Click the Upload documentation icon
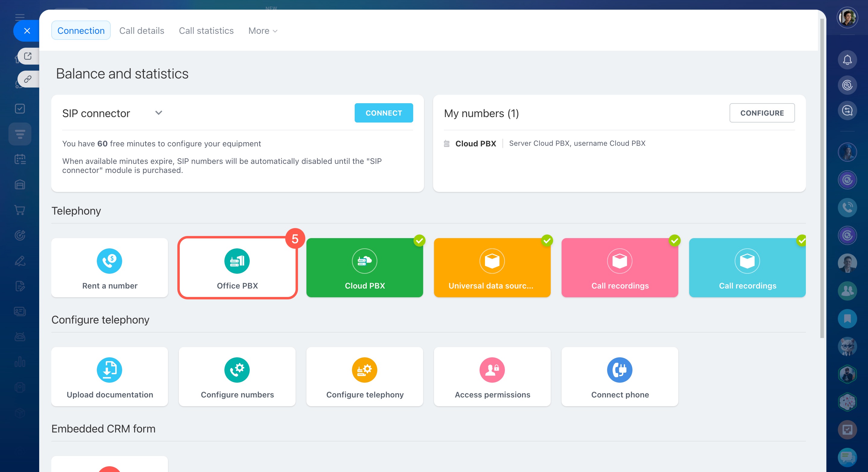This screenshot has height=472, width=868. click(109, 370)
